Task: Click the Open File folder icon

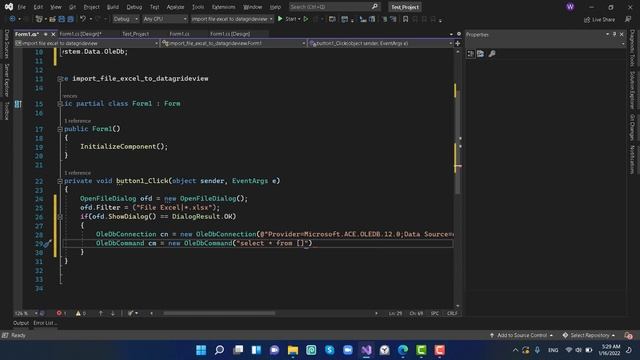Action: (x=52, y=19)
